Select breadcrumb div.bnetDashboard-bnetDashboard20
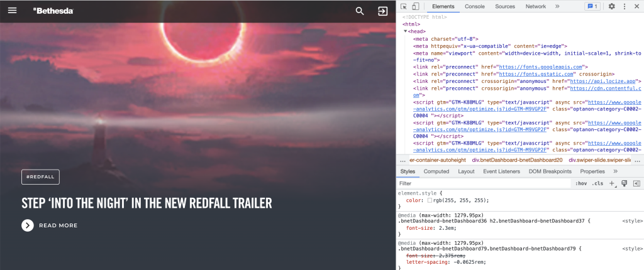 [517, 161]
